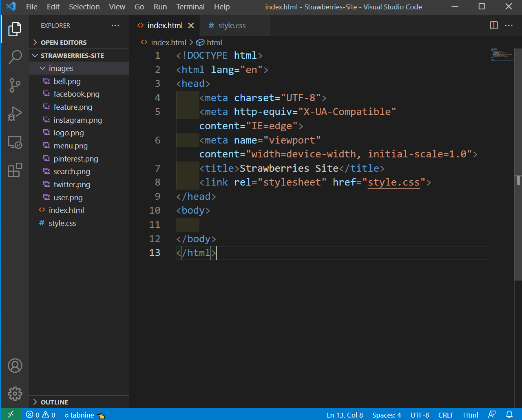Screen dimensions: 522x420
Task: Open the Run and Debug view
Action: (x=15, y=113)
